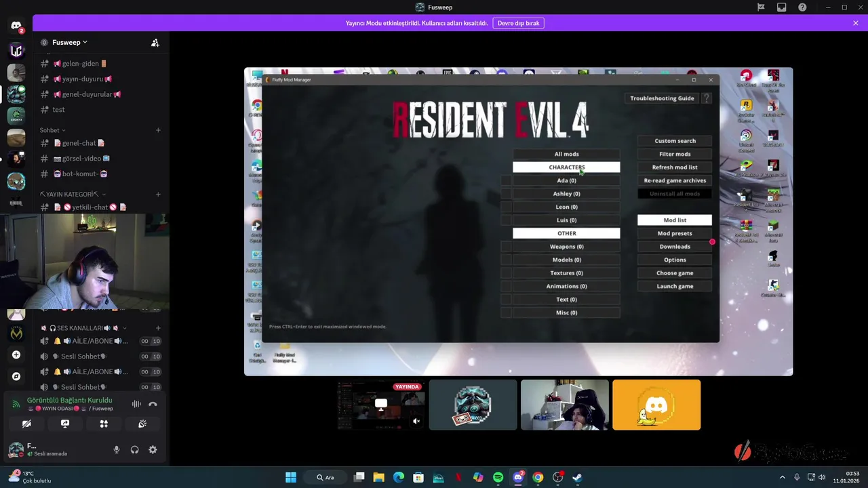Toggle the checkbox beside Ada (0)
This screenshot has height=488, width=868.
(x=506, y=180)
